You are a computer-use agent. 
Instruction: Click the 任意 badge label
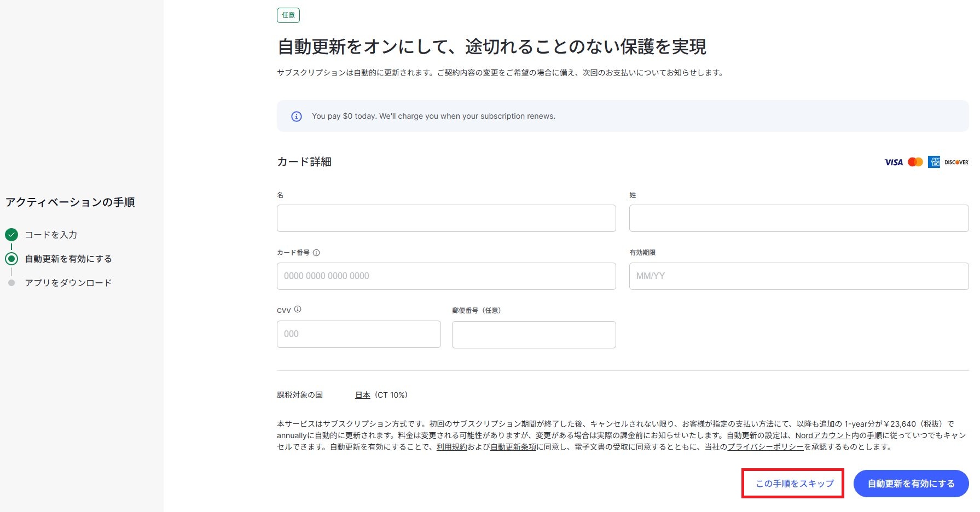[x=288, y=15]
